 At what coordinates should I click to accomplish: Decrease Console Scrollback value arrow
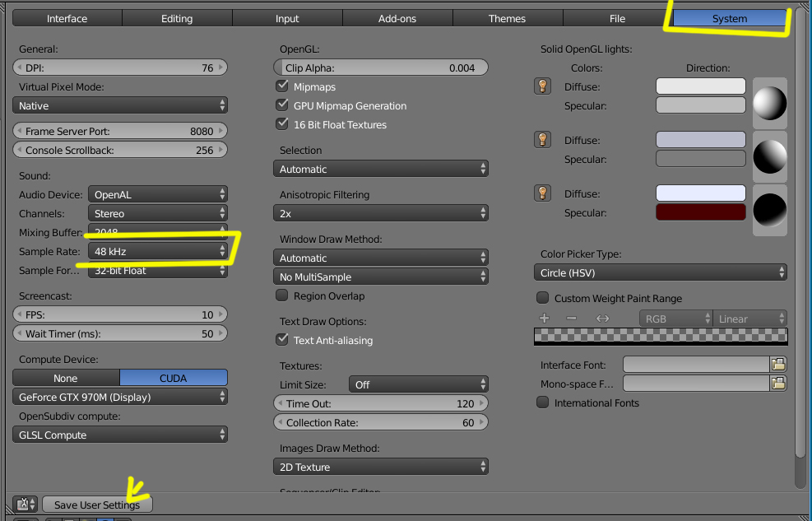point(19,150)
